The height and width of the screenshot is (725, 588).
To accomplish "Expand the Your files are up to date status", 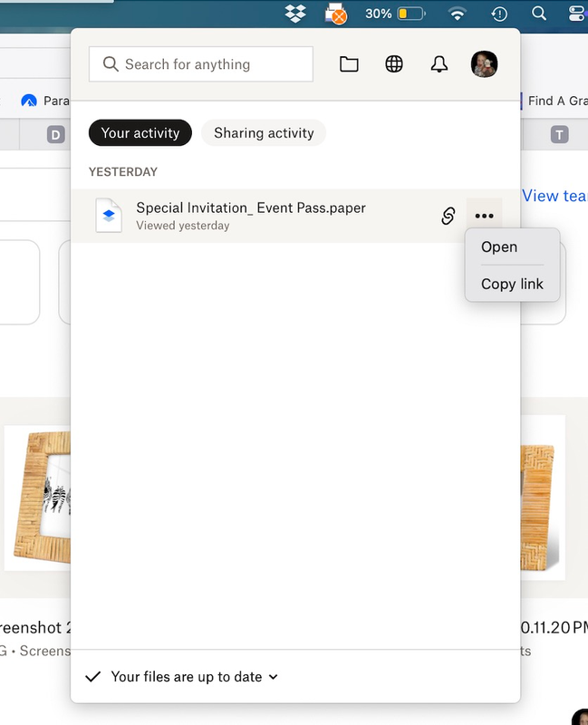I will [195, 677].
